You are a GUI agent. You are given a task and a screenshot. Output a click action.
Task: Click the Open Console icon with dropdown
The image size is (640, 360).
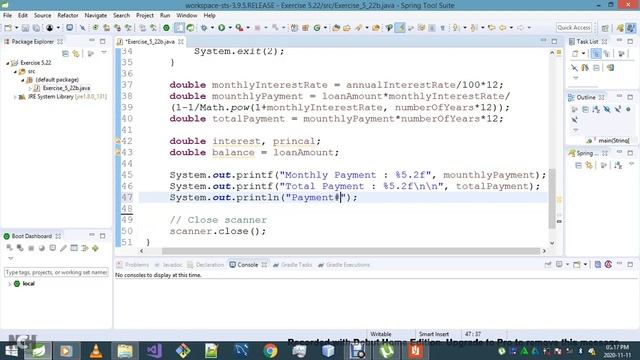pos(577,264)
